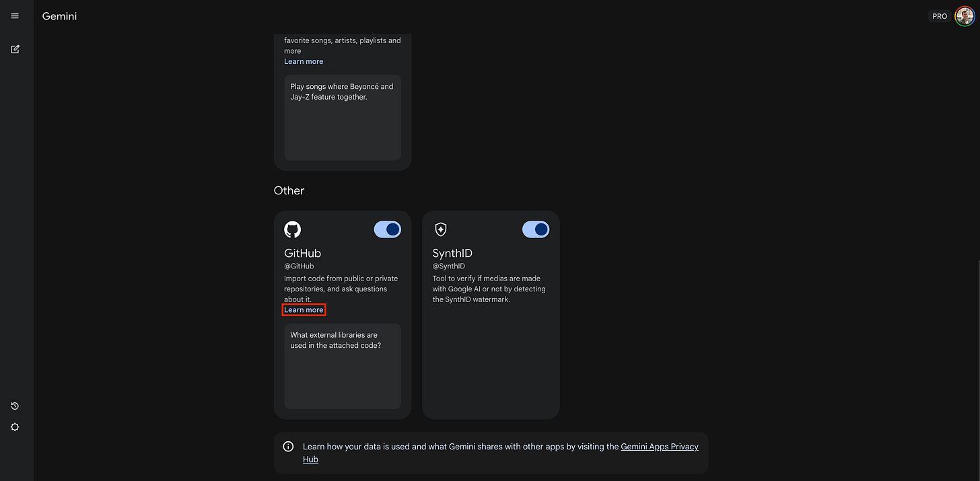Open recent chat history

click(x=14, y=406)
